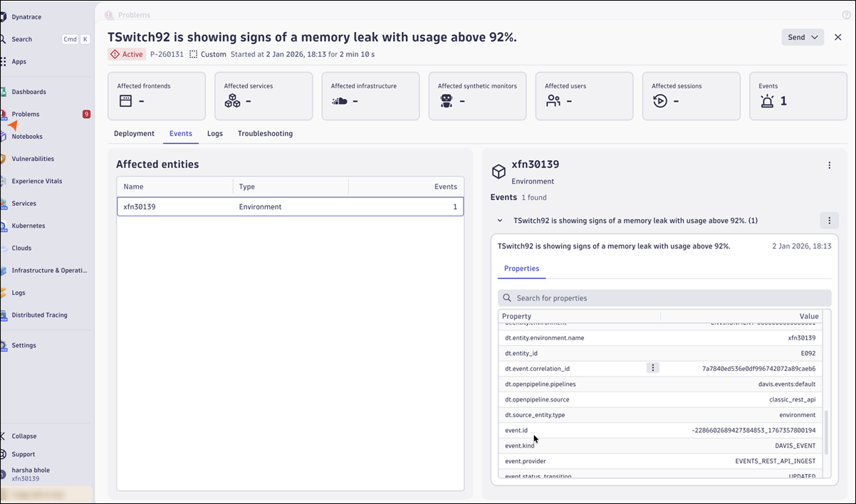Click the Logs sidebar item
This screenshot has width=856, height=504.
19,293
